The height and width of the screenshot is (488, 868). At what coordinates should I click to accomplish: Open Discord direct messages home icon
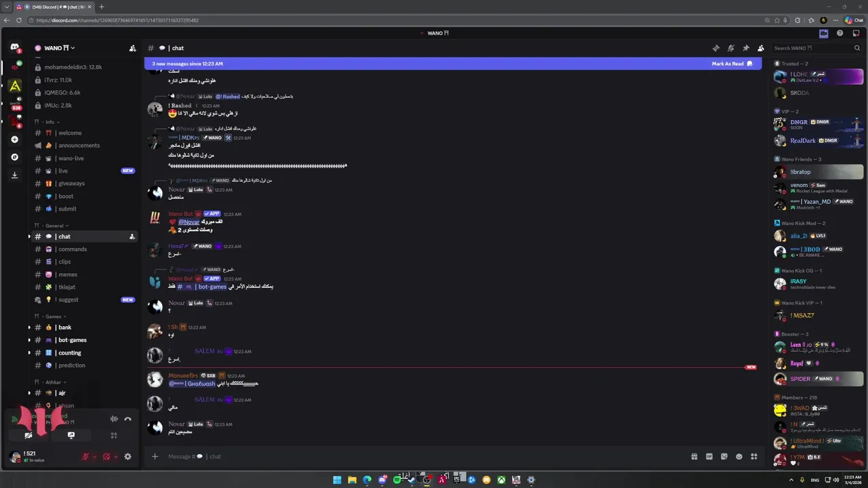click(x=14, y=47)
